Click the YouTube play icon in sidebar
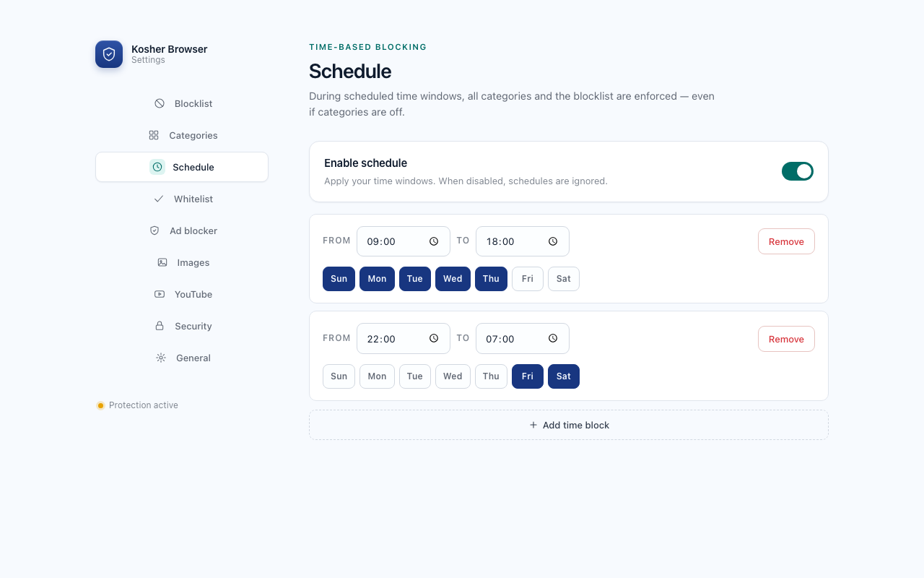924x578 pixels. [x=160, y=294]
